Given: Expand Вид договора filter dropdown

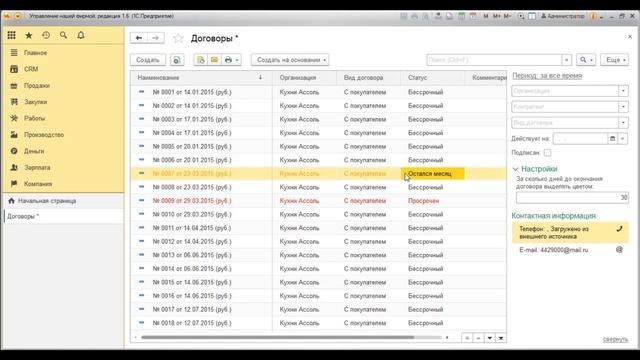Looking at the screenshot, I should 623,123.
